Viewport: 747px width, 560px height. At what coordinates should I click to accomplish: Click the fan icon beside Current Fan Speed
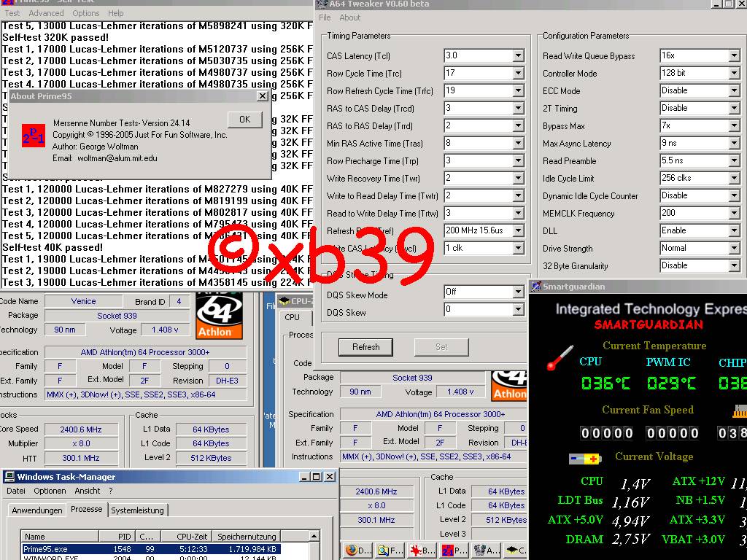740,411
